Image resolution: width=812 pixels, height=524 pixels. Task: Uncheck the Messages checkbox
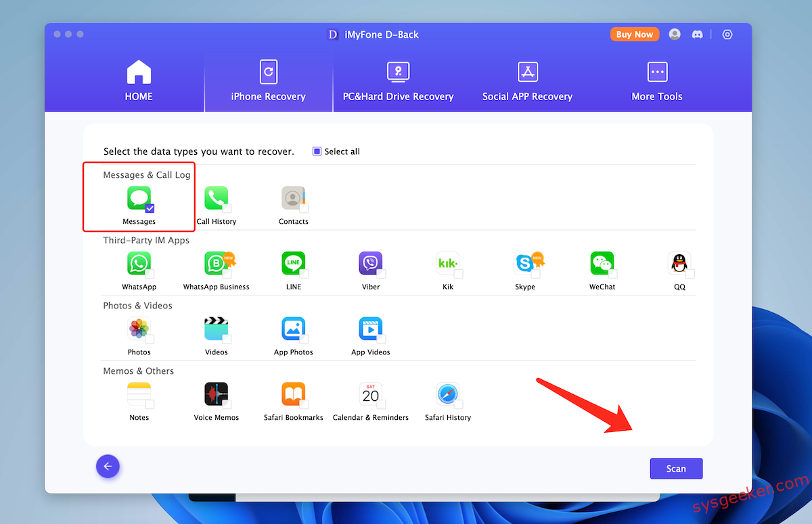pyautogui.click(x=150, y=208)
